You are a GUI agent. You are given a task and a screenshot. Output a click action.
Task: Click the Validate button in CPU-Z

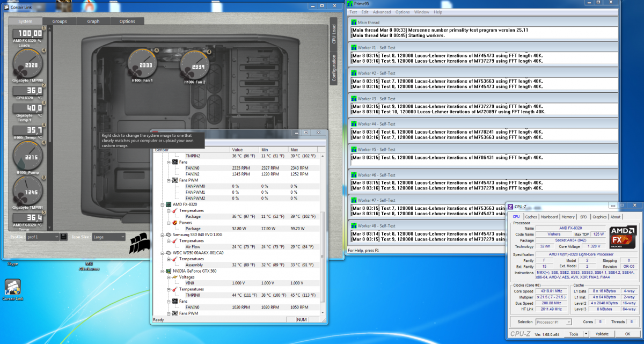602,334
